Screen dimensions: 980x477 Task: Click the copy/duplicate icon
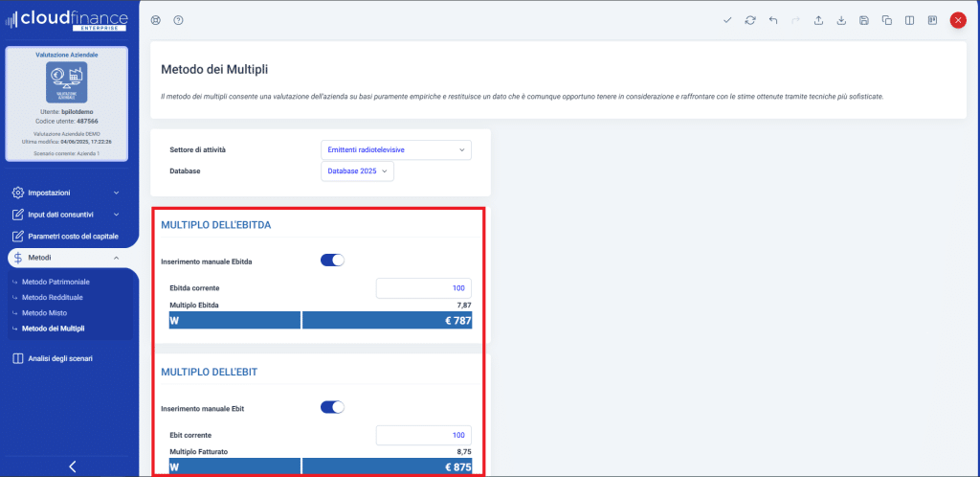(886, 20)
